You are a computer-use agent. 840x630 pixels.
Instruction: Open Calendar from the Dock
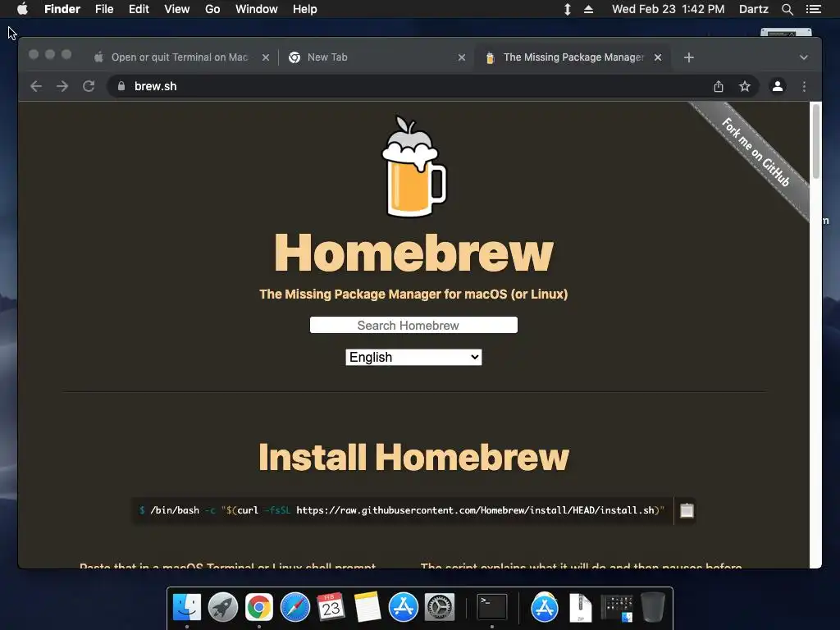(331, 608)
